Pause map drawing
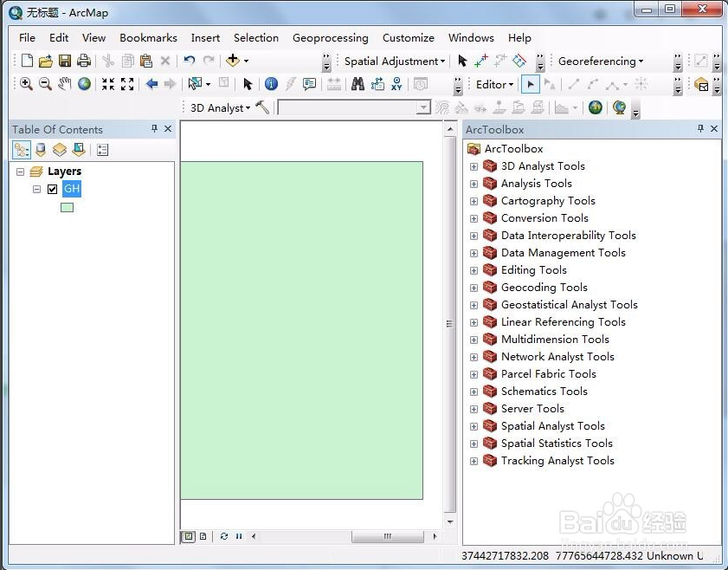This screenshot has width=728, height=570. [239, 536]
